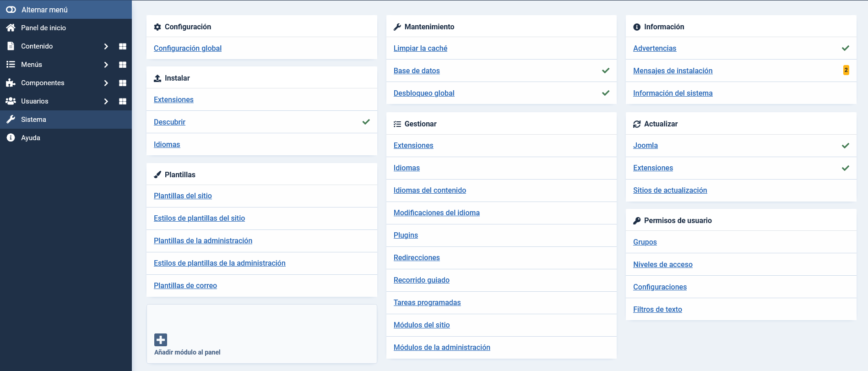
Task: Click the checkmark beside Joomla update
Action: pos(845,146)
